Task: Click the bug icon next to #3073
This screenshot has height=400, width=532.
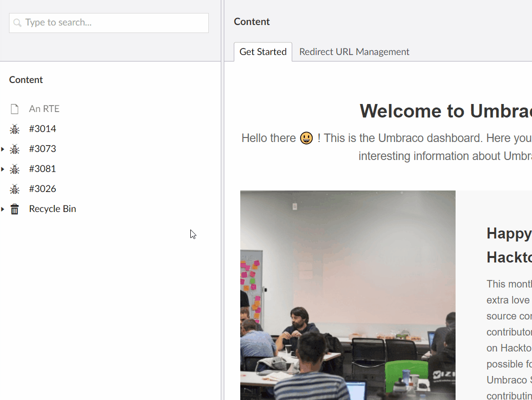Action: coord(15,148)
